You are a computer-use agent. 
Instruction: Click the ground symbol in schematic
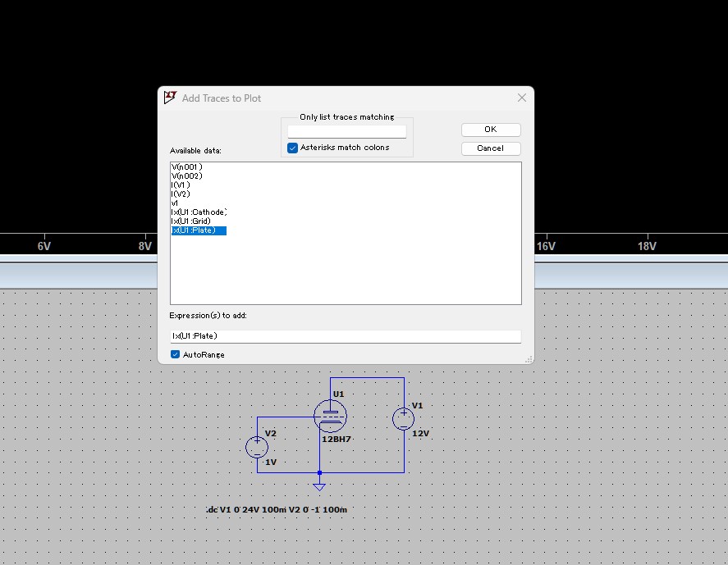[x=319, y=486]
